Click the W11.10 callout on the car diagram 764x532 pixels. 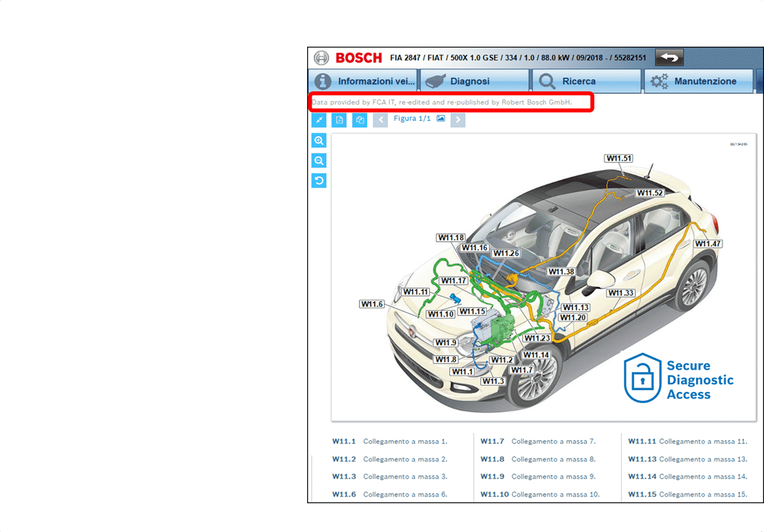click(441, 315)
